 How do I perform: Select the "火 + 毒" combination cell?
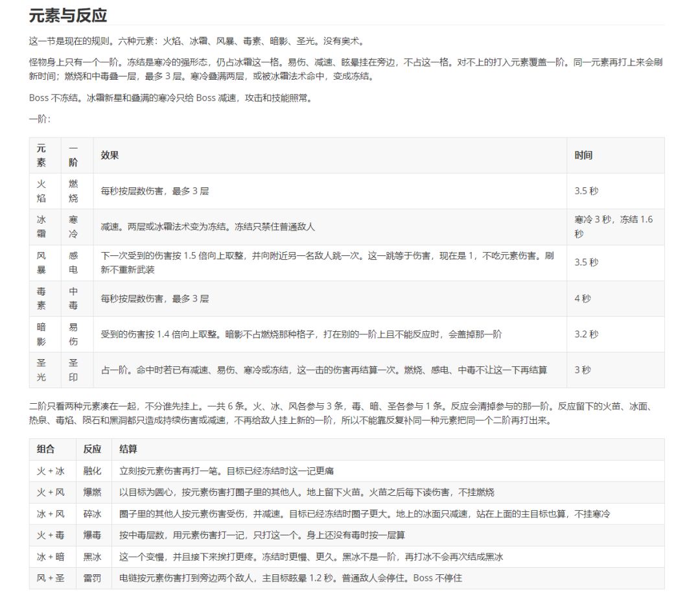(52, 535)
